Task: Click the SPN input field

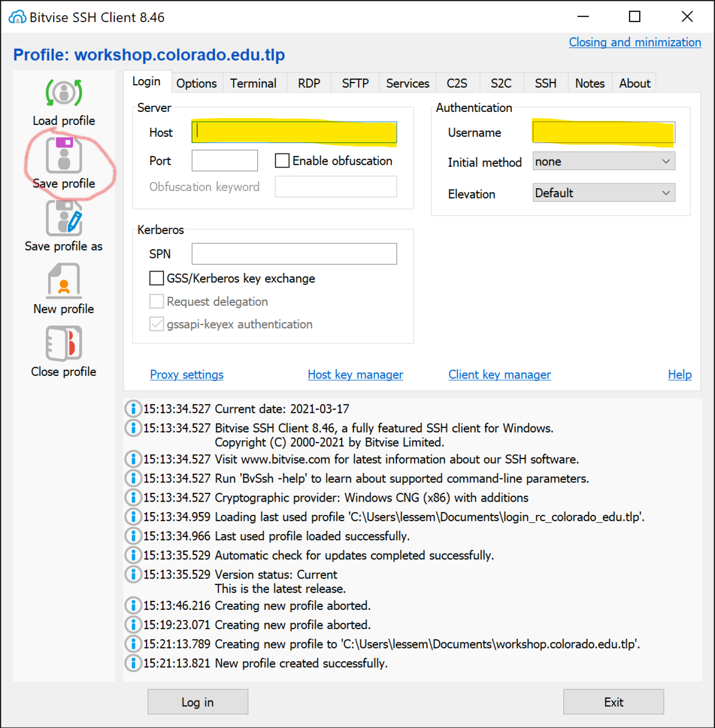Action: click(294, 254)
